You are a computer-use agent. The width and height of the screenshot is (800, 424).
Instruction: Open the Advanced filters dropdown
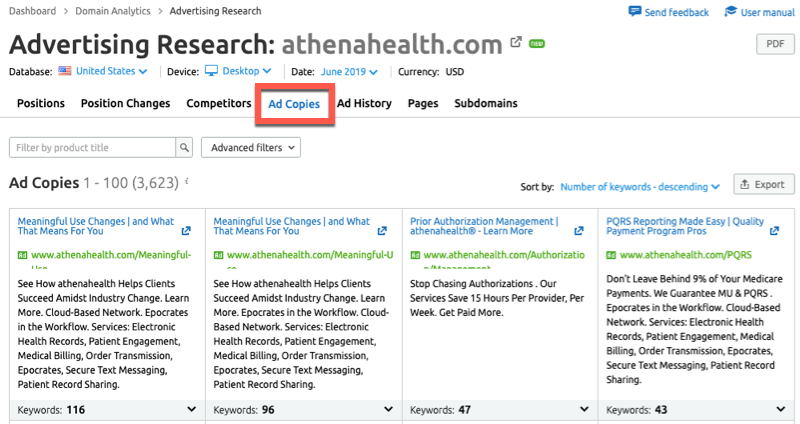pyautogui.click(x=250, y=148)
